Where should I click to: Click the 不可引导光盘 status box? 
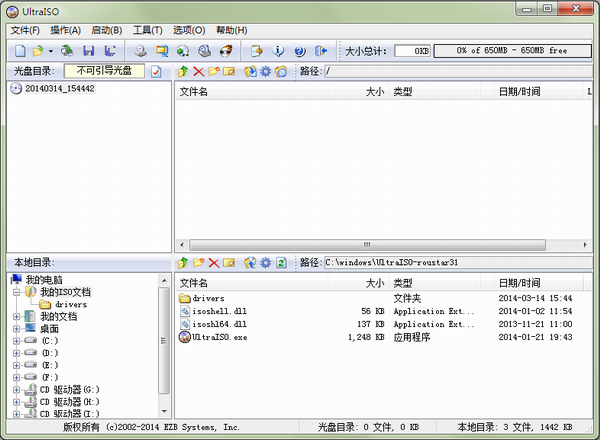[x=104, y=71]
